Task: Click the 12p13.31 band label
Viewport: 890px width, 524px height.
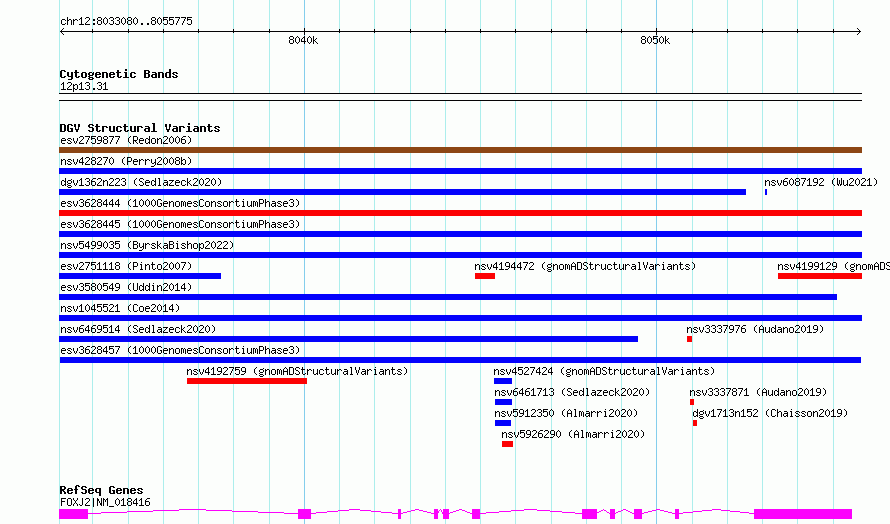Action: 84,86
